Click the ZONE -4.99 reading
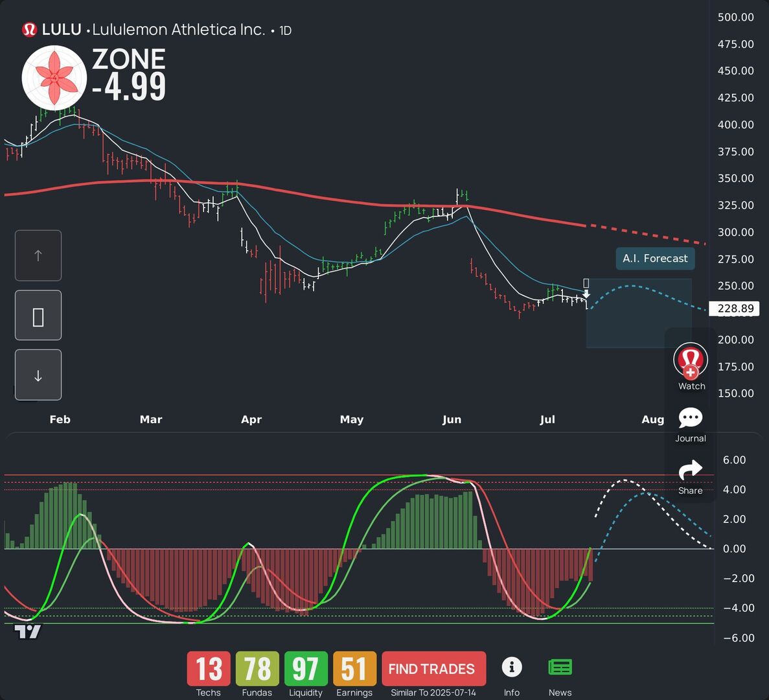Screen dimensions: 769x700 pos(129,74)
